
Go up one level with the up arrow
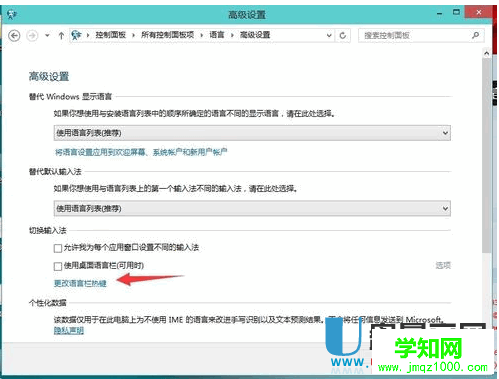[61, 35]
